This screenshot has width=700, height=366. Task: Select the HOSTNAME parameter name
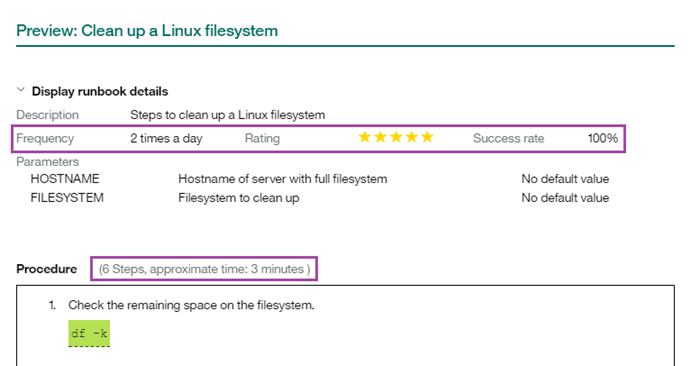[x=65, y=179]
